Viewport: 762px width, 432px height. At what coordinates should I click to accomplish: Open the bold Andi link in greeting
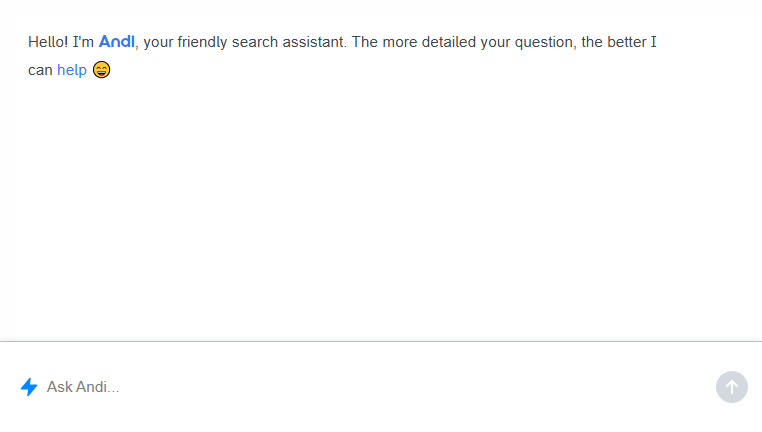tap(117, 42)
